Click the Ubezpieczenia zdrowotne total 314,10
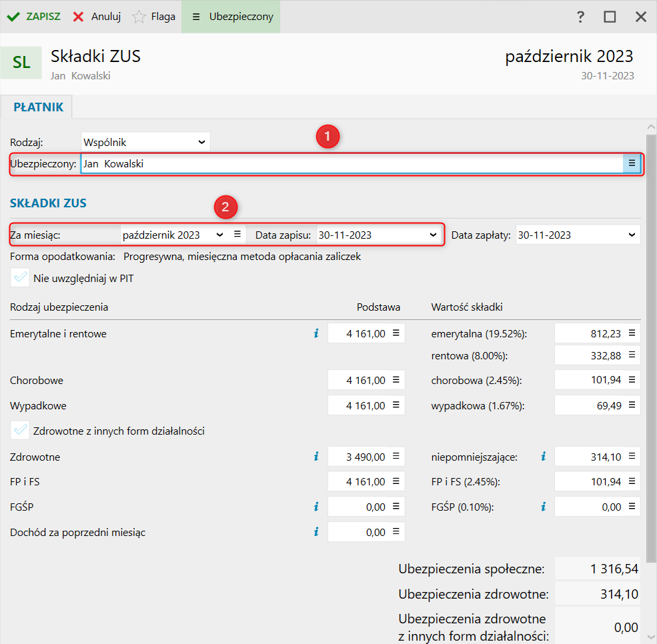Viewport: 657px width, 644px height. click(598, 594)
